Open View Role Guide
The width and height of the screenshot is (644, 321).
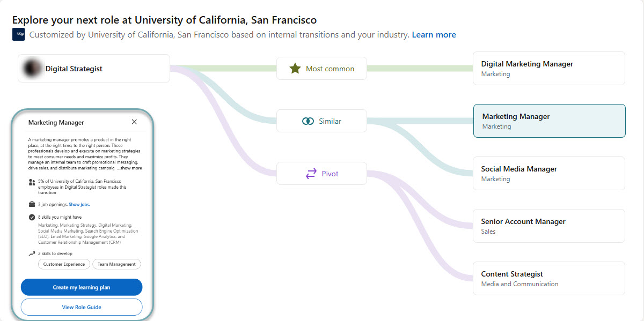(x=82, y=307)
